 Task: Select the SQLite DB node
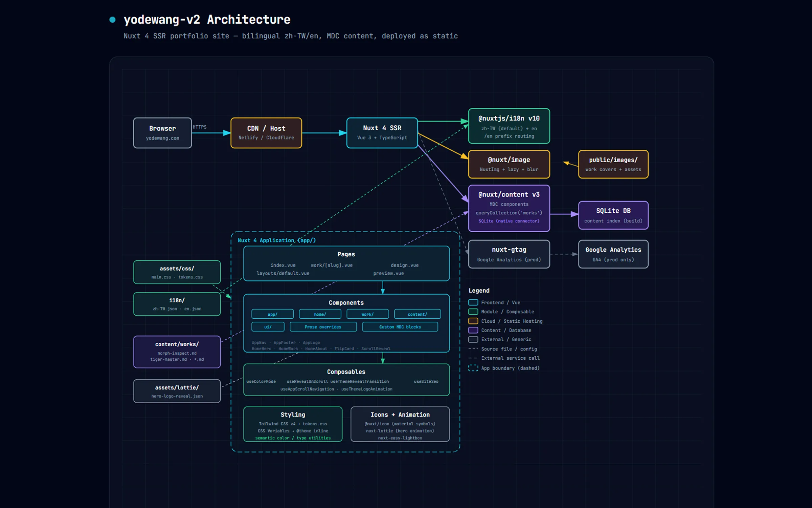(x=613, y=215)
